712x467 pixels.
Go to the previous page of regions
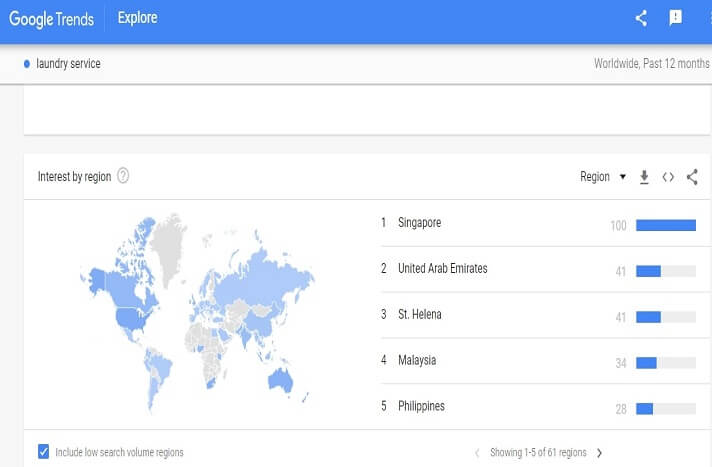coord(477,453)
